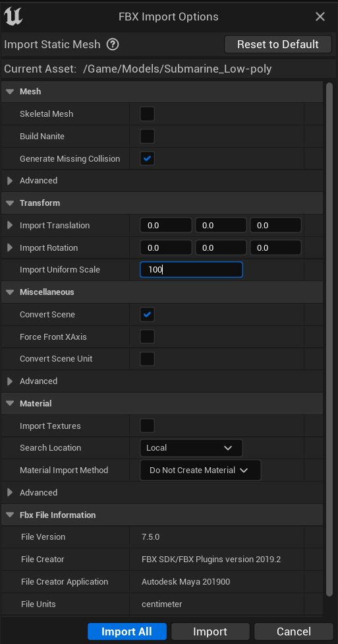Open the Import Static Mesh help icon
Screen dimensions: 338x644
tap(113, 44)
